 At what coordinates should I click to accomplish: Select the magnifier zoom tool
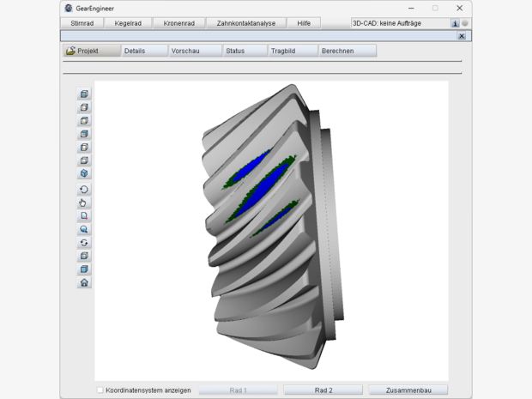84,230
